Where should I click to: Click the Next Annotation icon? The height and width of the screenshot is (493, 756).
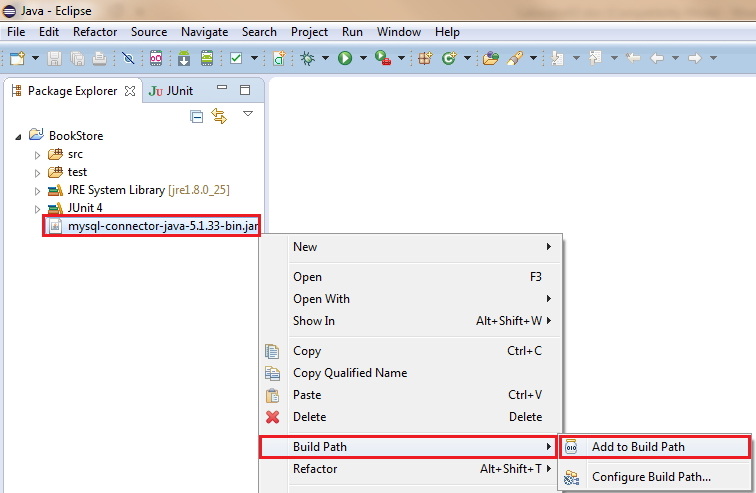point(557,58)
